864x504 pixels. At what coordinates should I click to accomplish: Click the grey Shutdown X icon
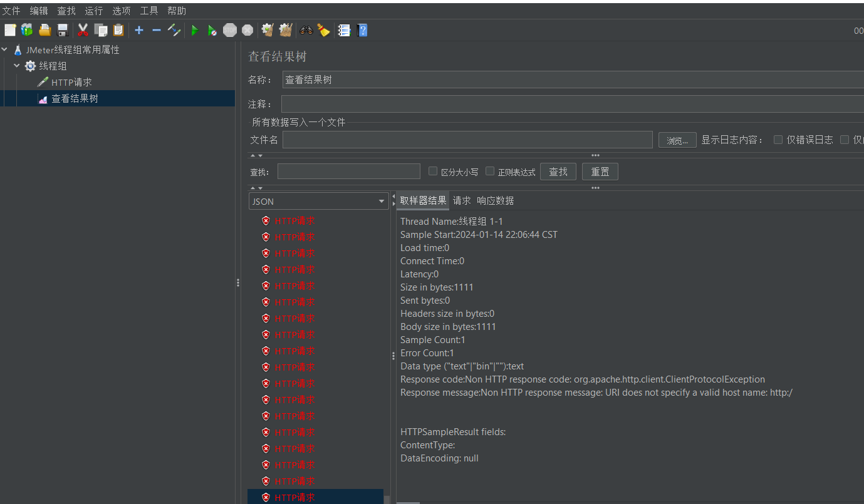click(x=247, y=30)
